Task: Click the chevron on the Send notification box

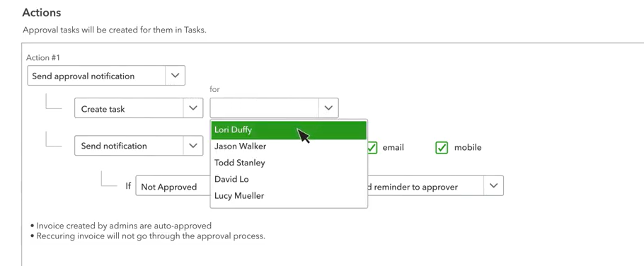Action: (192, 146)
